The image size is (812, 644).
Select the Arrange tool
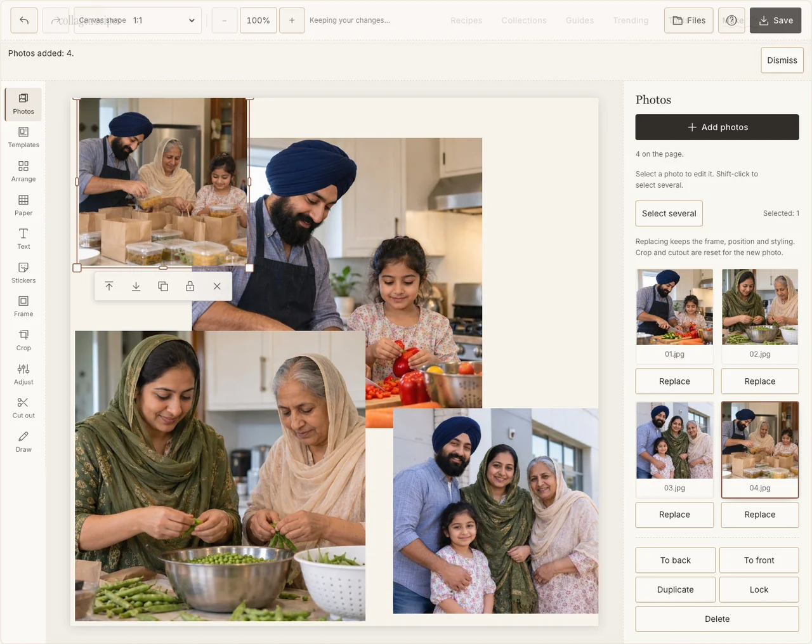click(23, 172)
